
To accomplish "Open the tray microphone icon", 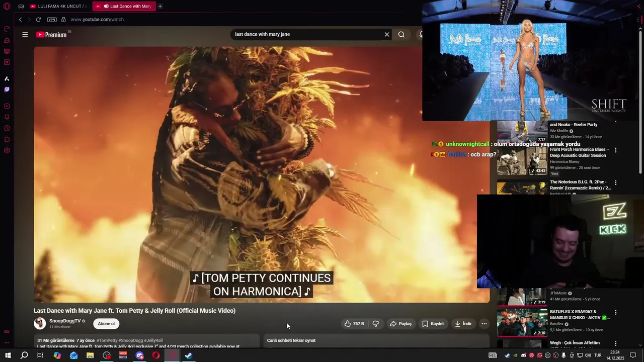I will (564, 355).
